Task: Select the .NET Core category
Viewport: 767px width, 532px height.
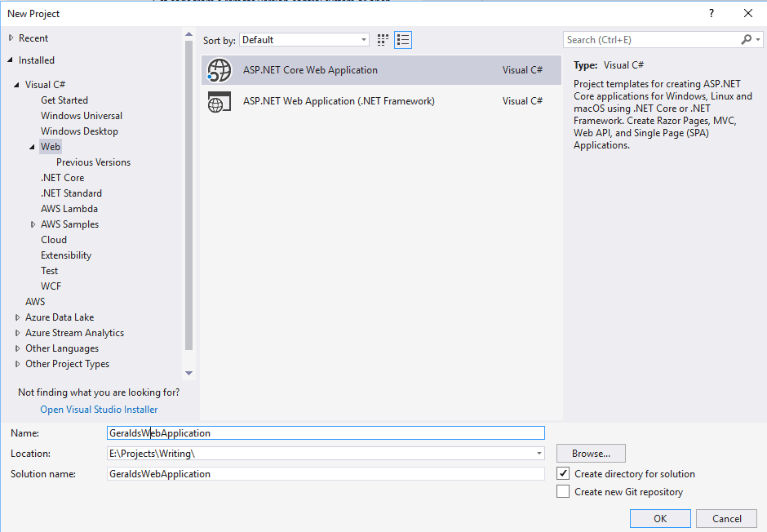Action: (x=63, y=178)
